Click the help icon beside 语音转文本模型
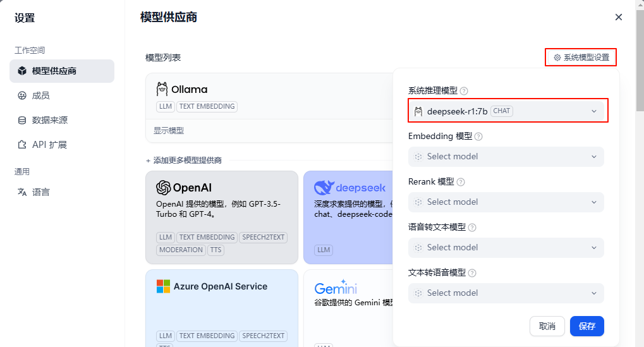 472,228
